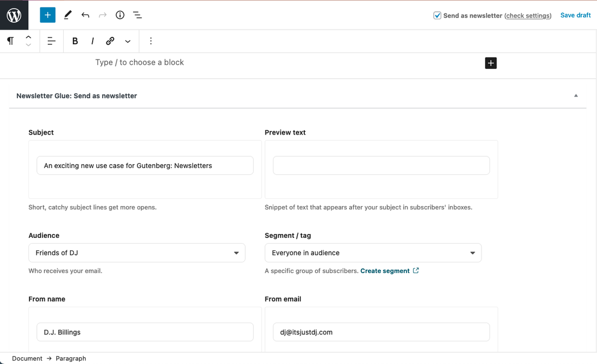Click the From name label
Image resolution: width=597 pixels, height=364 pixels.
point(47,299)
